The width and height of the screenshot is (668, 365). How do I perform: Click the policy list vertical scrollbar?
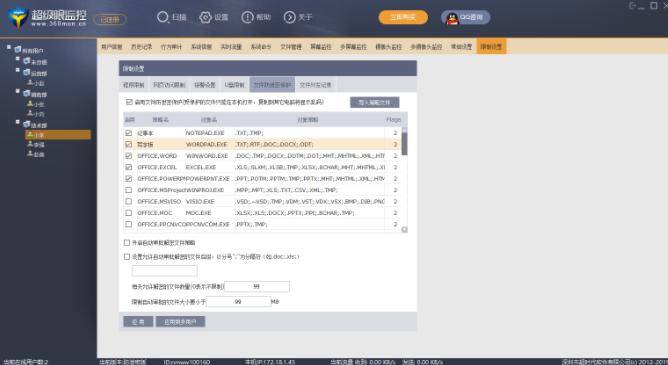coord(404,179)
